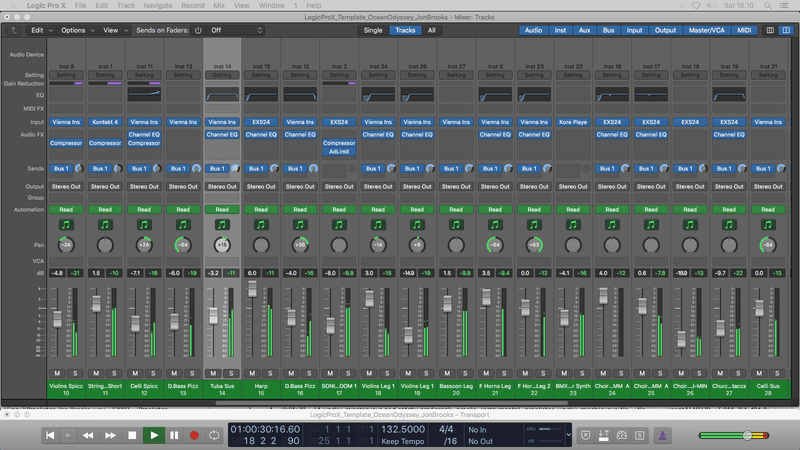
Task: Click the instrument note icon on Harp strip
Action: (x=261, y=224)
